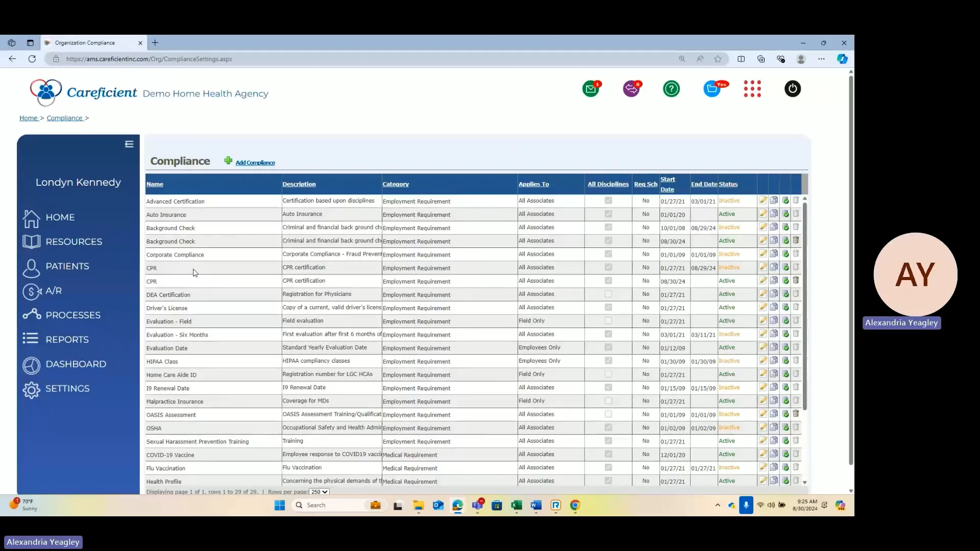
Task: Click the power logout icon
Action: point(792,89)
